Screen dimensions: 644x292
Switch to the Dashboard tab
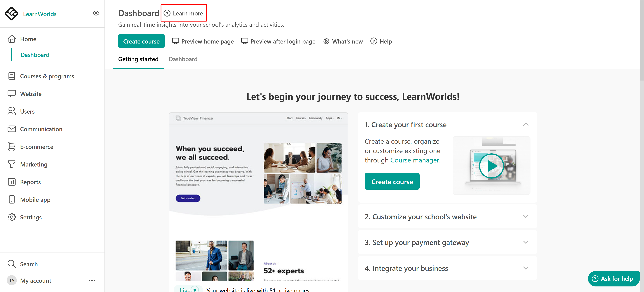[x=183, y=59]
